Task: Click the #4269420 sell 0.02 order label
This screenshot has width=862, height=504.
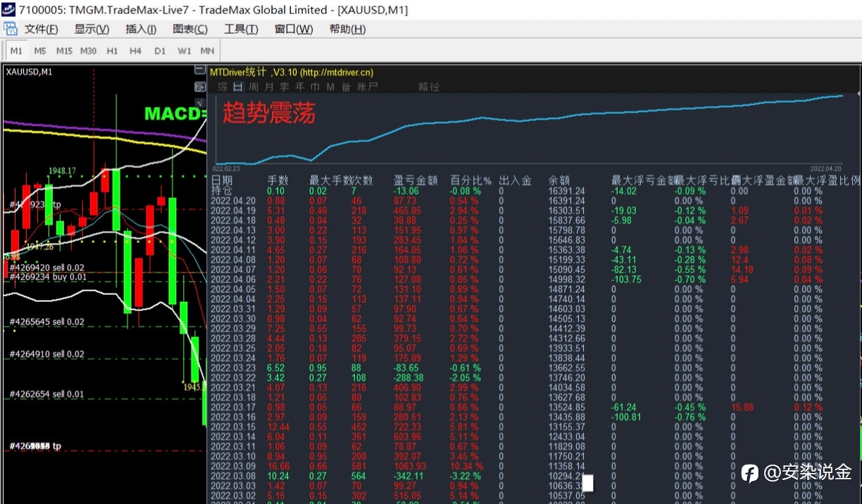Action: [x=47, y=267]
